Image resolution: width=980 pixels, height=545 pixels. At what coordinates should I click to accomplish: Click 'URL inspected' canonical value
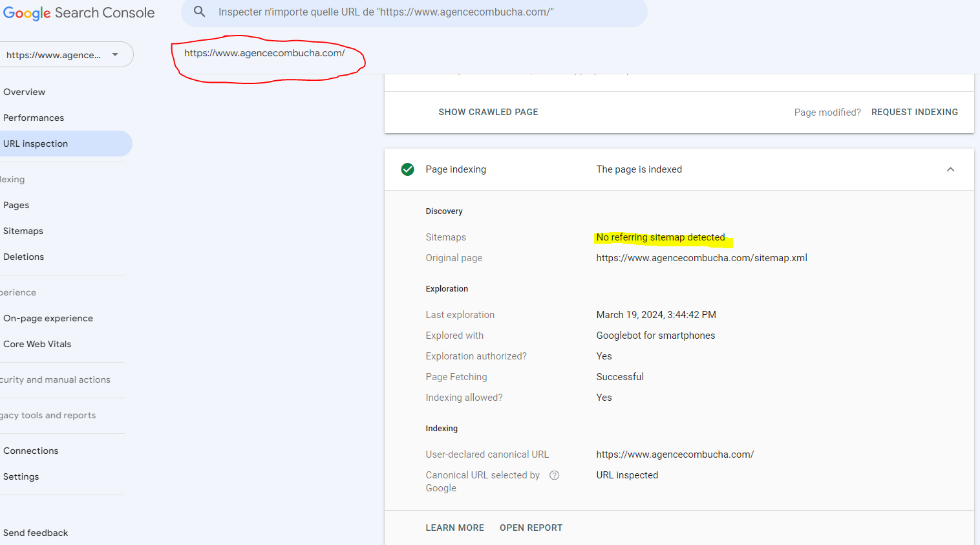[x=627, y=475]
